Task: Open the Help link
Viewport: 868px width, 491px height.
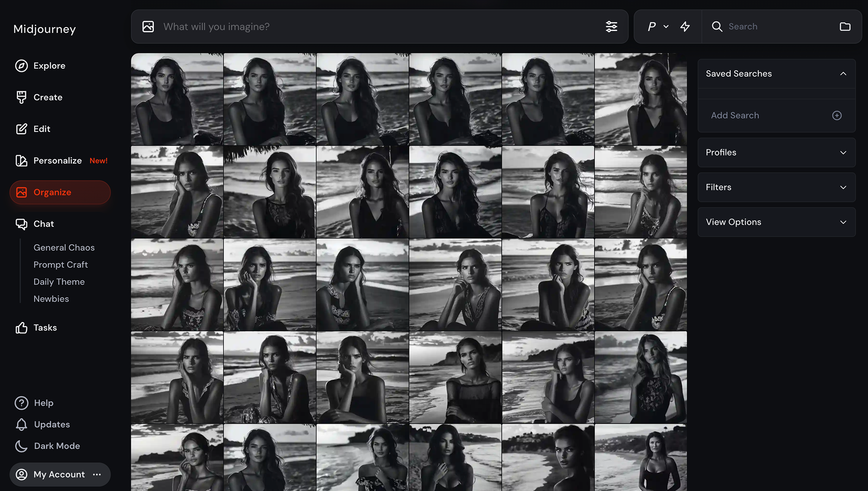Action: coord(43,403)
